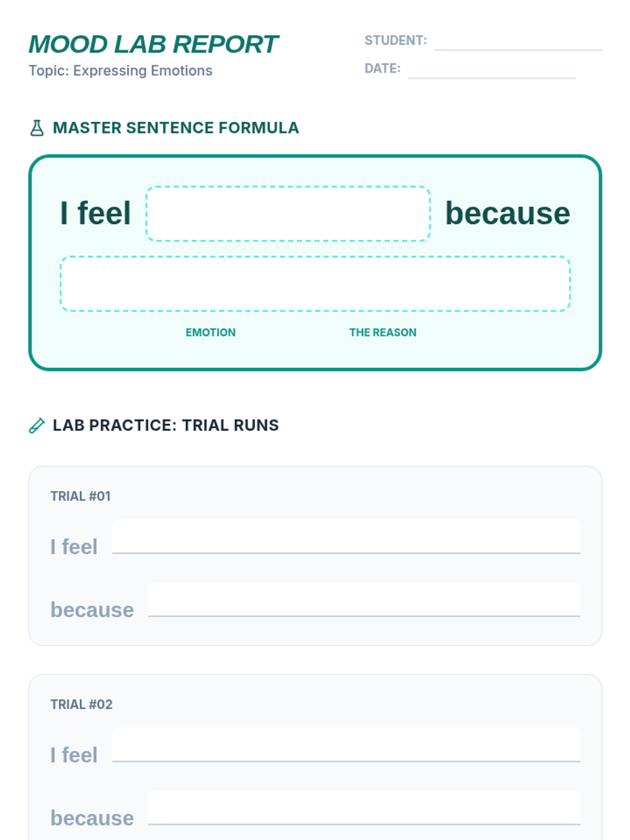Click the "TRIAL #02" card label
Viewport: 630px width, 840px height.
point(81,705)
